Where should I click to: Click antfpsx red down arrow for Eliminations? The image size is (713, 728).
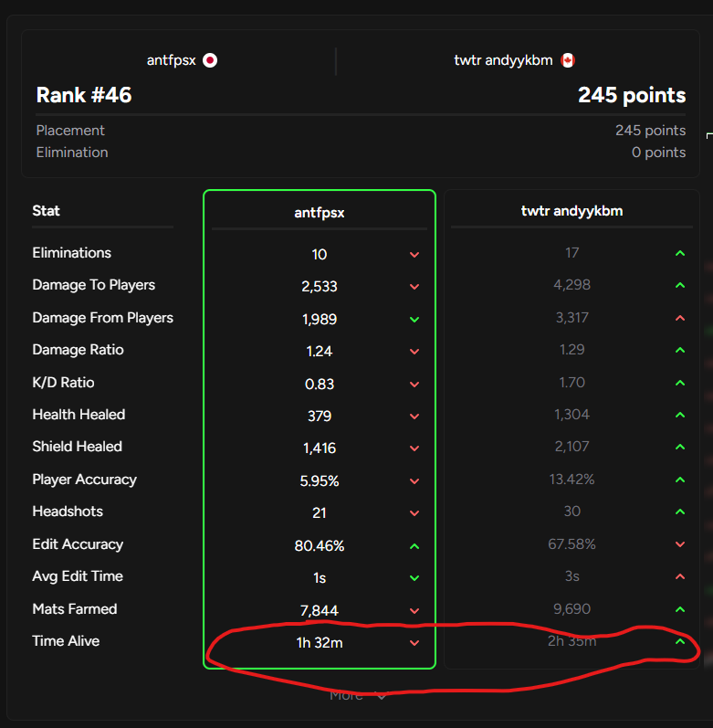414,255
